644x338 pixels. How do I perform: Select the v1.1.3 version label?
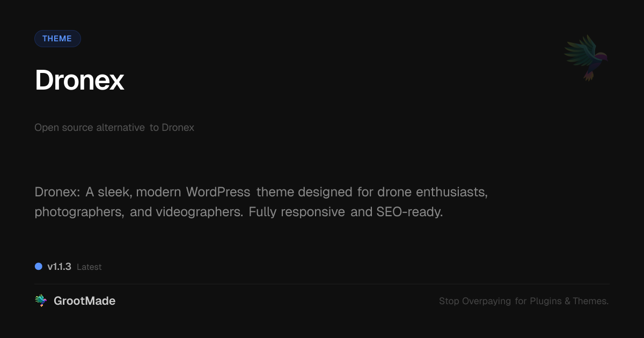pyautogui.click(x=59, y=267)
